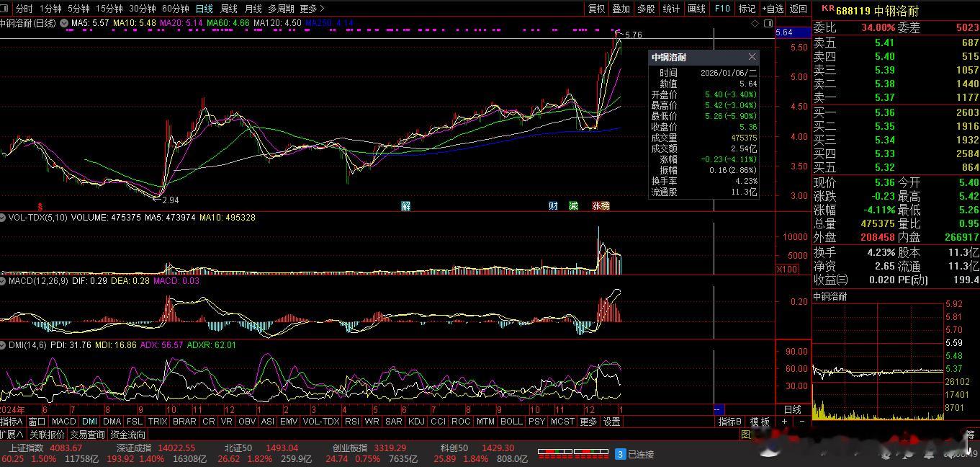Open the 交易查询 tab
Screen dimensions: 980x467
point(87,435)
